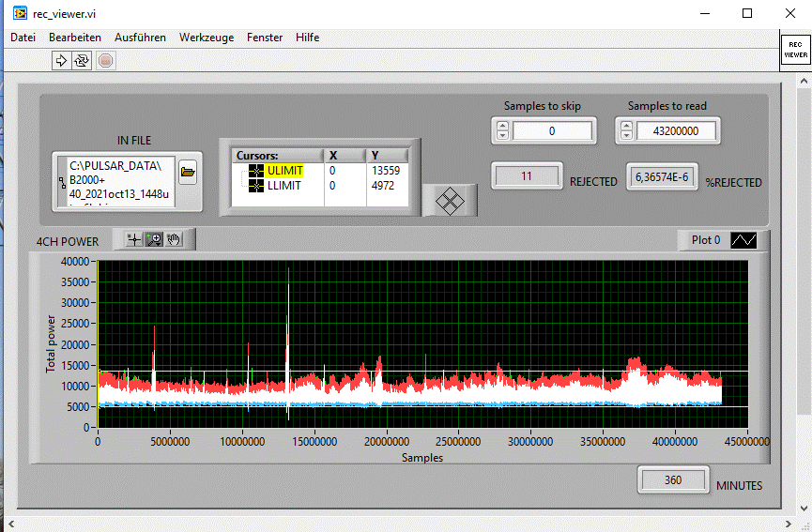Click the ULIMIT cursor glyph icon
The width and height of the screenshot is (812, 532).
tap(256, 170)
